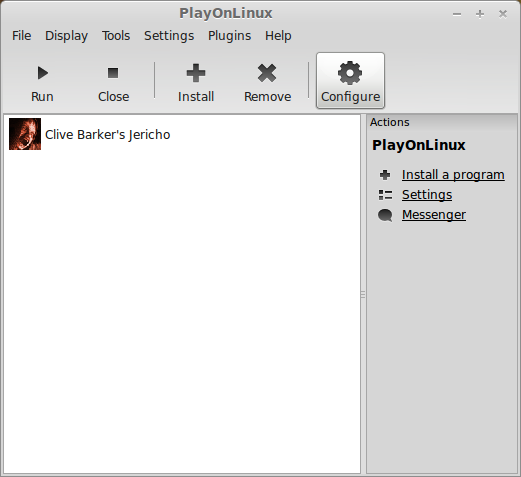Open the Display menu

tap(66, 36)
